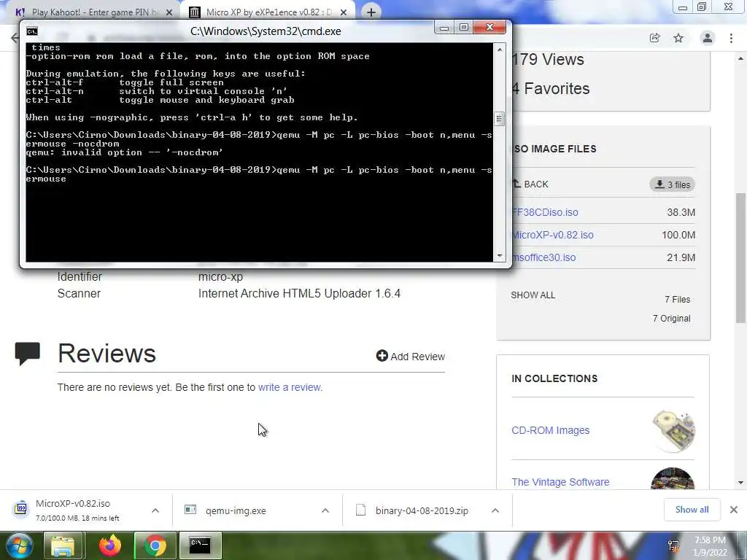Launch Firefox from the taskbar
Screen dimensions: 747x560
(x=109, y=545)
